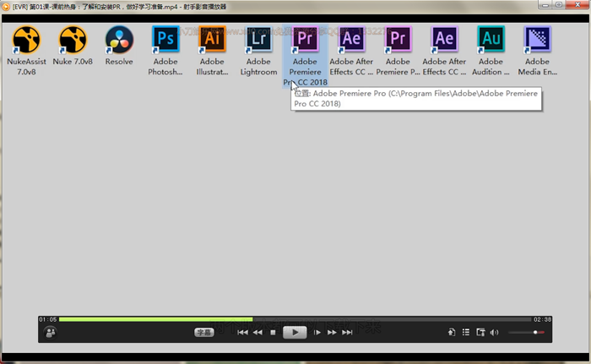Adjust the volume slider
Viewport: 591px width, 364px height.
(526, 332)
